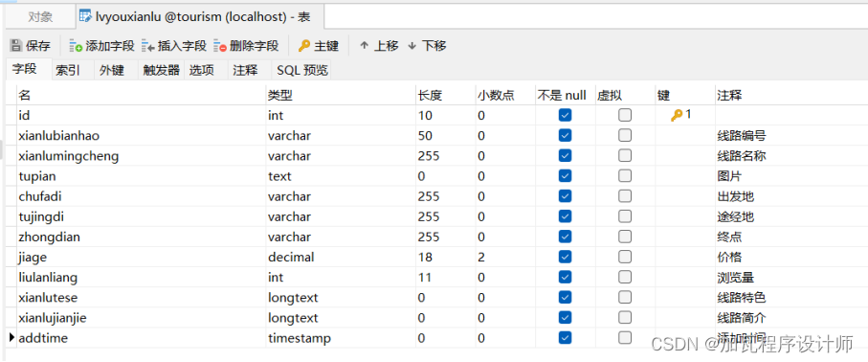Click the 长度 (Length) column header

click(445, 96)
